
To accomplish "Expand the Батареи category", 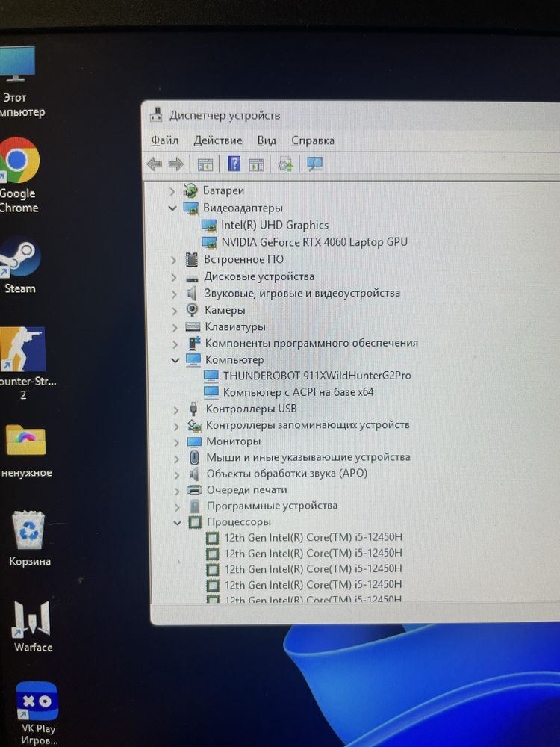I will (x=172, y=191).
